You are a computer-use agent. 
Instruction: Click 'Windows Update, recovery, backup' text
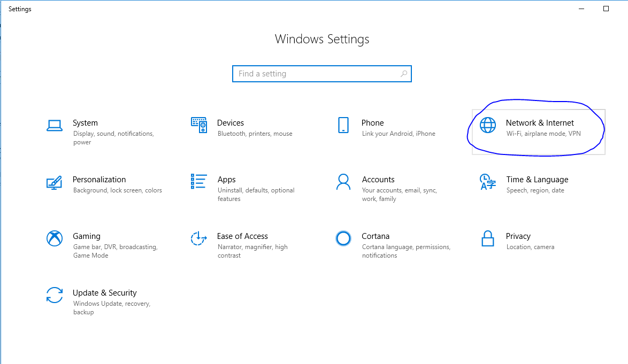click(112, 308)
